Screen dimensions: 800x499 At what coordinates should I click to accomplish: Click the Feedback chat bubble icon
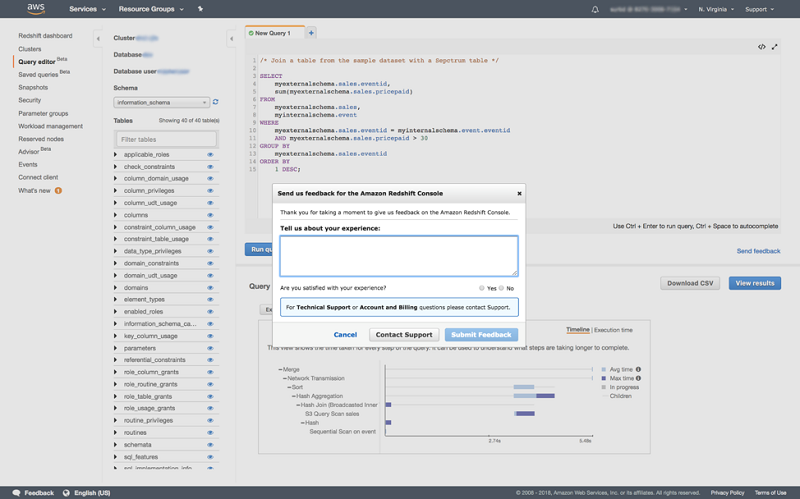pyautogui.click(x=16, y=493)
